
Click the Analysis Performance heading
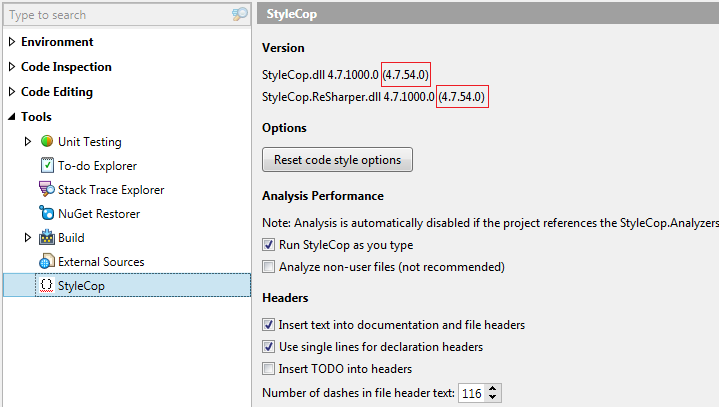[x=323, y=196]
